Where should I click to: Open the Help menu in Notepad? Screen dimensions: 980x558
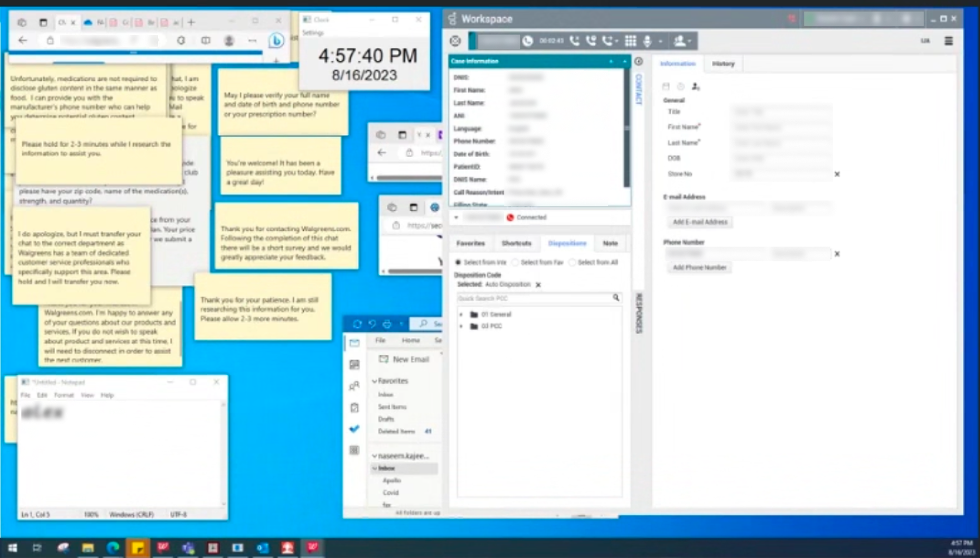(x=107, y=395)
